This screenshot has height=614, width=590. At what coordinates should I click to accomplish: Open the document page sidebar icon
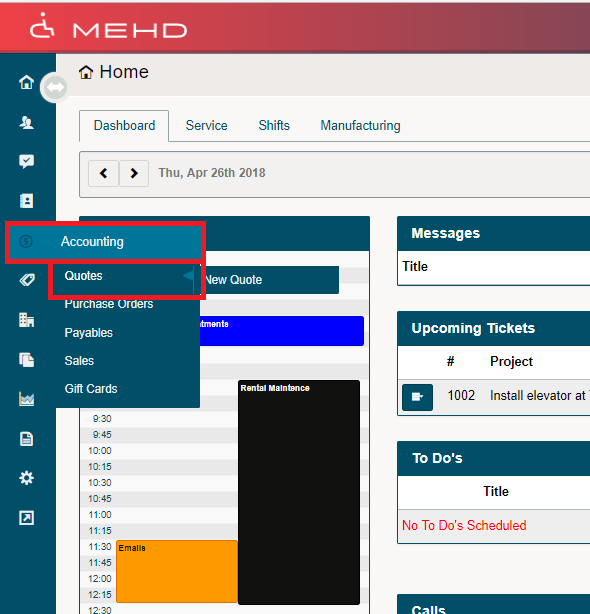(x=27, y=439)
